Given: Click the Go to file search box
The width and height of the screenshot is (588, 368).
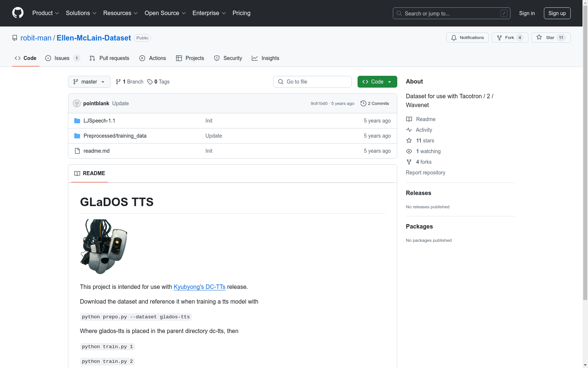Looking at the screenshot, I should coord(312,82).
